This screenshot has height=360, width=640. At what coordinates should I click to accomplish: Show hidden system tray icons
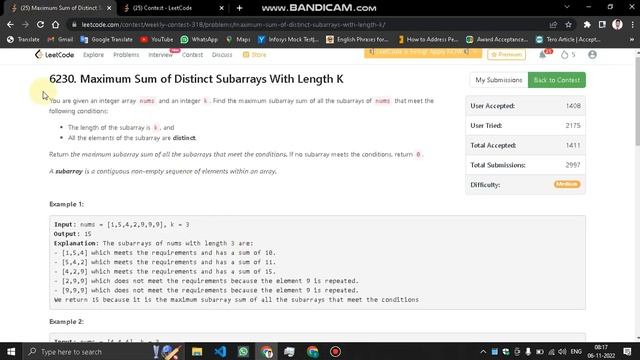(483, 352)
